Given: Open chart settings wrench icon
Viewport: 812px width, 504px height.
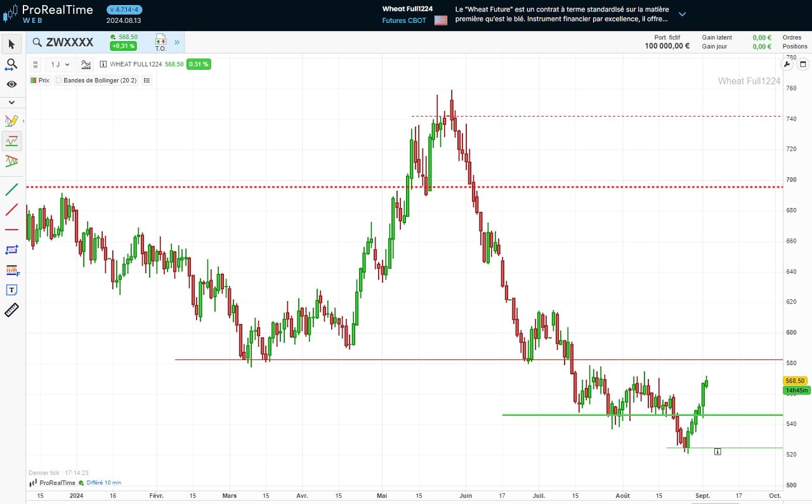Looking at the screenshot, I should pos(787,64).
